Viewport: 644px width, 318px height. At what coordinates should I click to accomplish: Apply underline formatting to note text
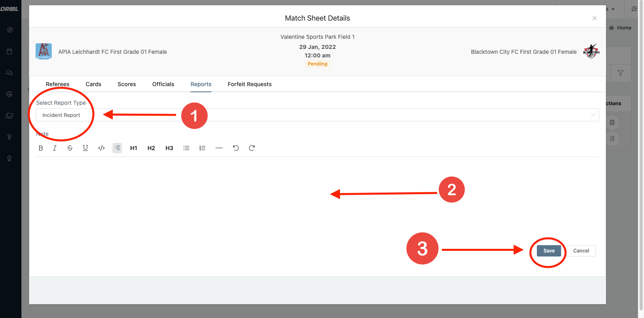pyautogui.click(x=85, y=148)
